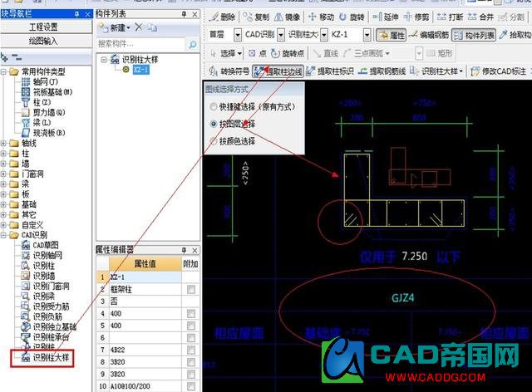Screen dimensions: 532x392
Task: Open 修改CAD标注 tool
Action: pos(499,71)
